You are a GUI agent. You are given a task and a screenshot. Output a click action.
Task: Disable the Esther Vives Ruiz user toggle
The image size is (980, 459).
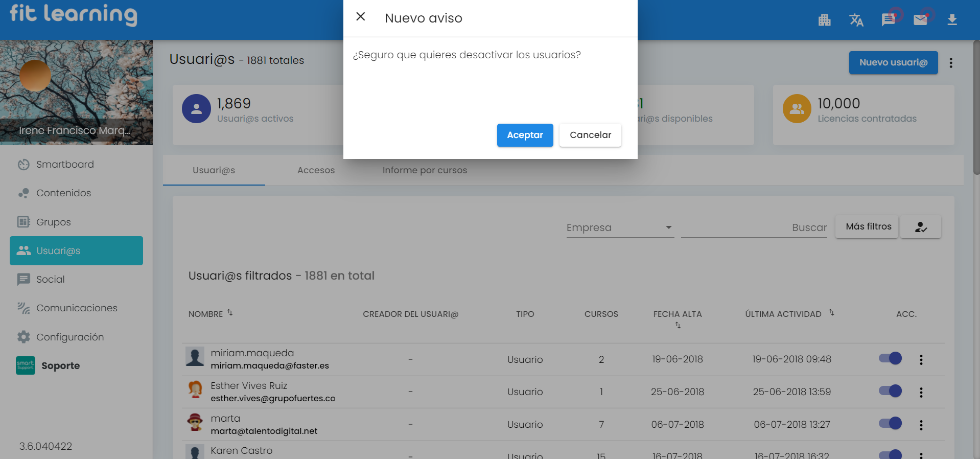(890, 391)
